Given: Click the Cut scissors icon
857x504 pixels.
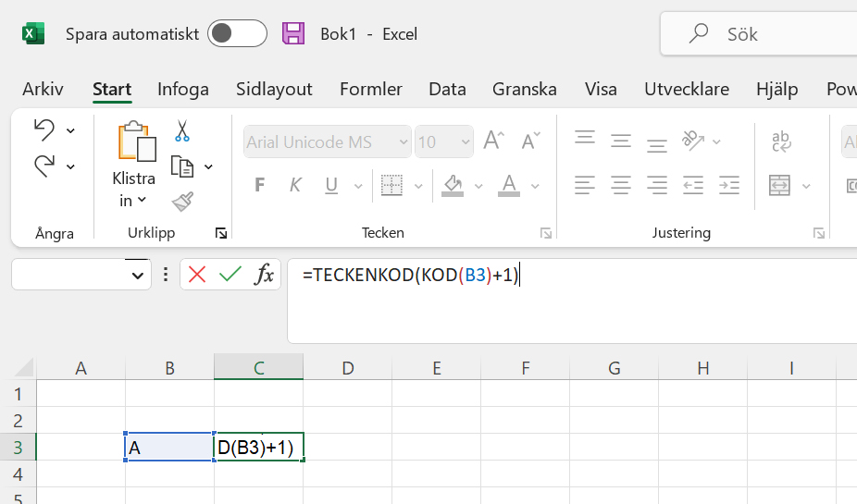Looking at the screenshot, I should point(182,131).
